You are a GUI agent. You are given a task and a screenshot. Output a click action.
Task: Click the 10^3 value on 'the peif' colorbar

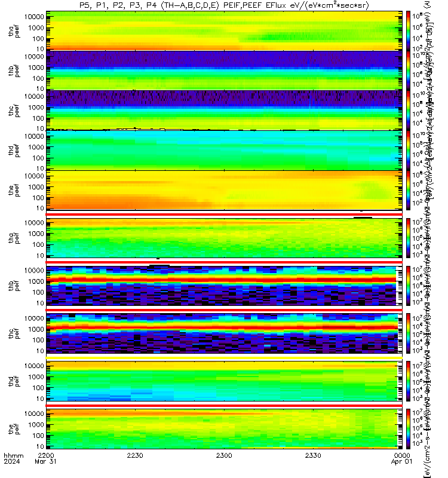click(x=417, y=443)
